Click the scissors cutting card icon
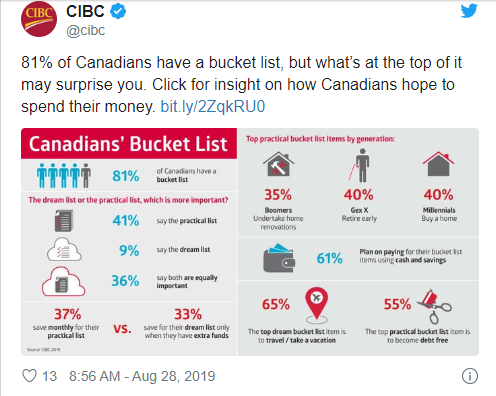Viewport: 496px width, 396px height. pyautogui.click(x=434, y=307)
